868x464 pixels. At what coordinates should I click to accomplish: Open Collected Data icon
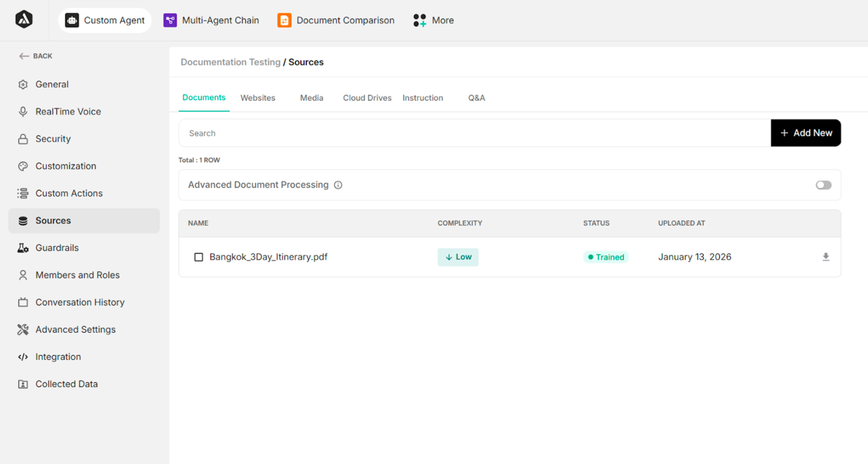click(x=23, y=384)
